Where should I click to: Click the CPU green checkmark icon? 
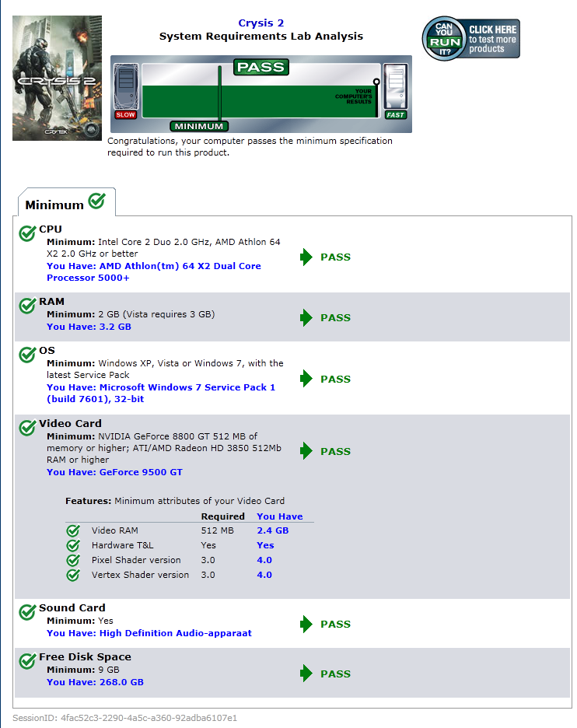(x=27, y=233)
